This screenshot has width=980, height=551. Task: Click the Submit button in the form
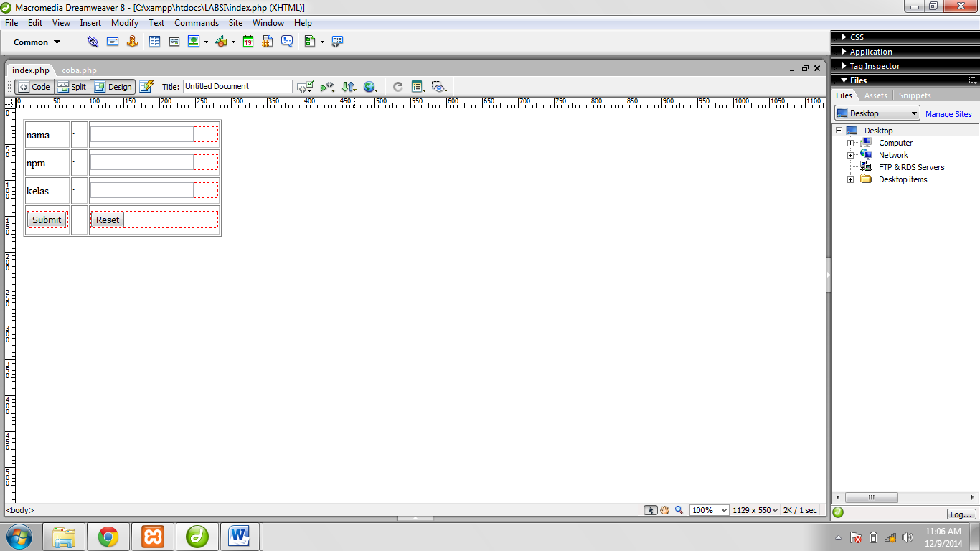tap(47, 220)
